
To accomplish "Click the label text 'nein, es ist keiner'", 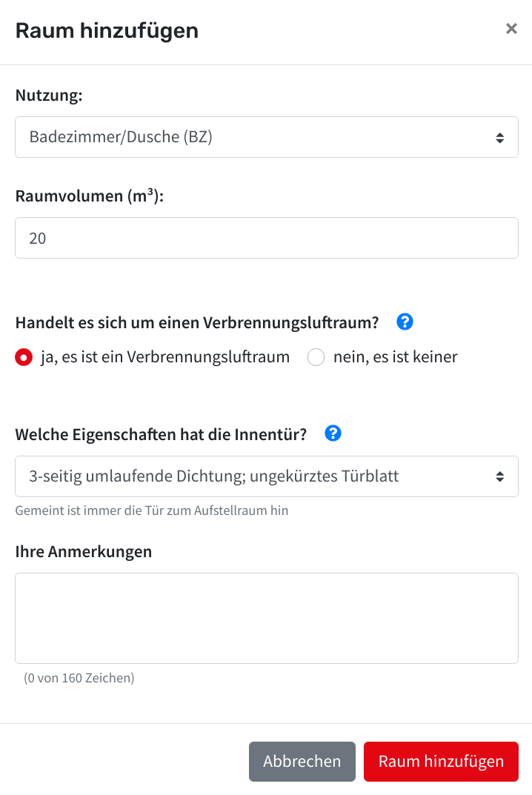I will (395, 357).
